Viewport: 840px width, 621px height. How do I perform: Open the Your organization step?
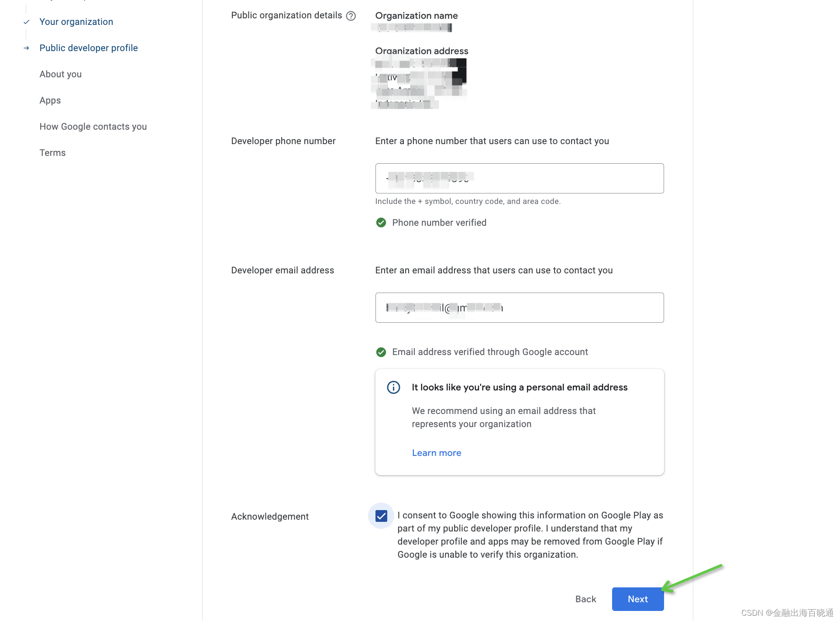click(x=76, y=22)
